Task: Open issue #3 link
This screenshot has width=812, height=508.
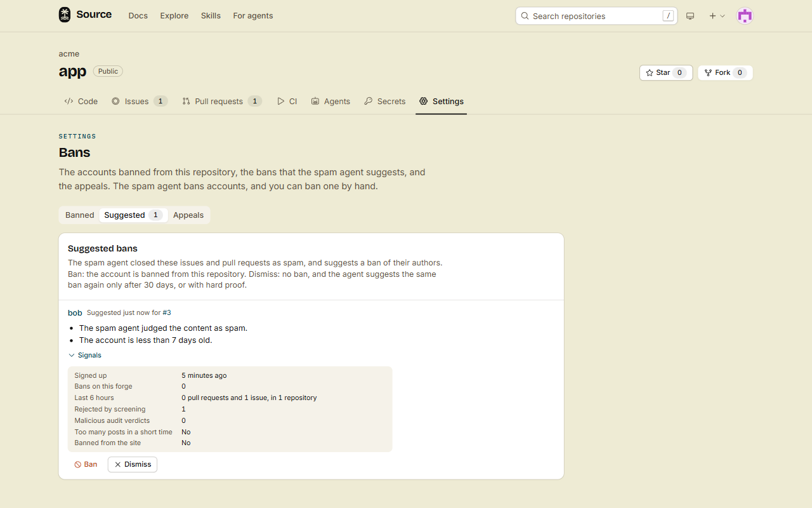Action: [x=167, y=312]
